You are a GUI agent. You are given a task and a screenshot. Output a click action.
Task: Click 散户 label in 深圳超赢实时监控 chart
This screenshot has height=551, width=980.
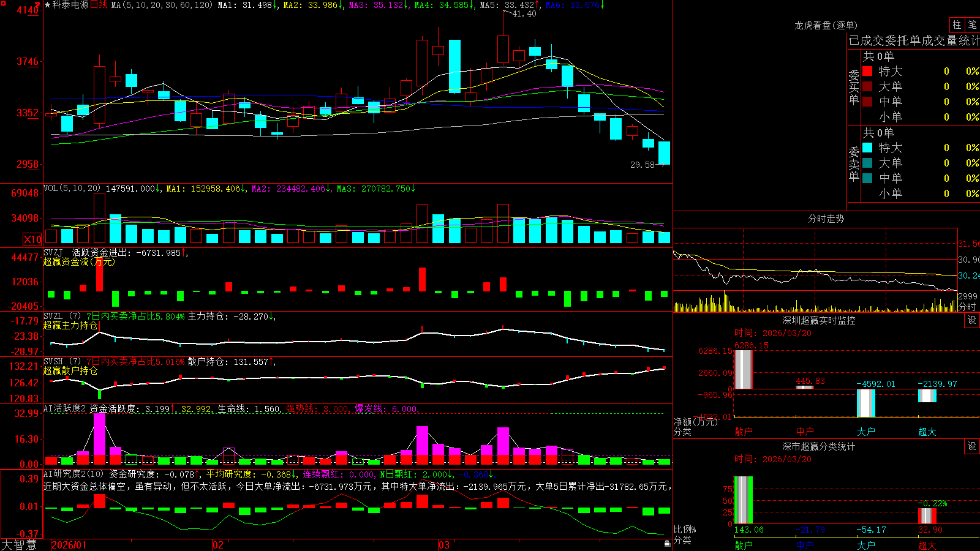(744, 432)
